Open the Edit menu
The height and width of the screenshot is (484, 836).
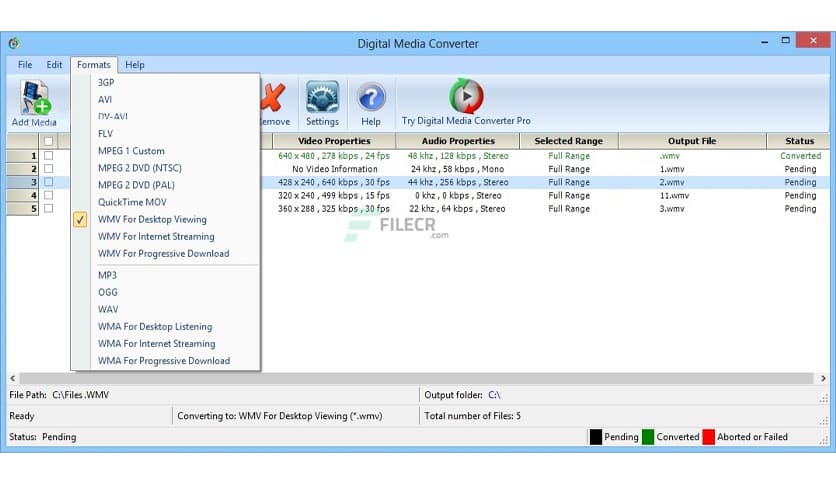[54, 65]
